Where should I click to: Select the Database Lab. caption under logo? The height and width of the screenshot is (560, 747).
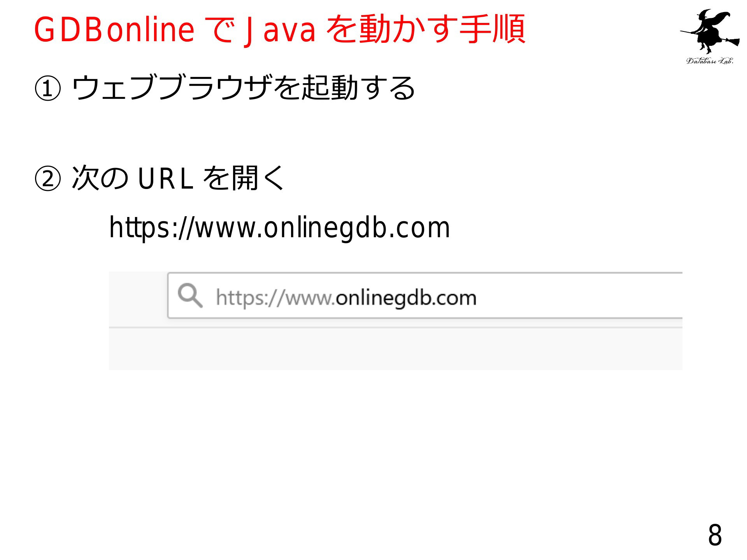click(x=710, y=60)
